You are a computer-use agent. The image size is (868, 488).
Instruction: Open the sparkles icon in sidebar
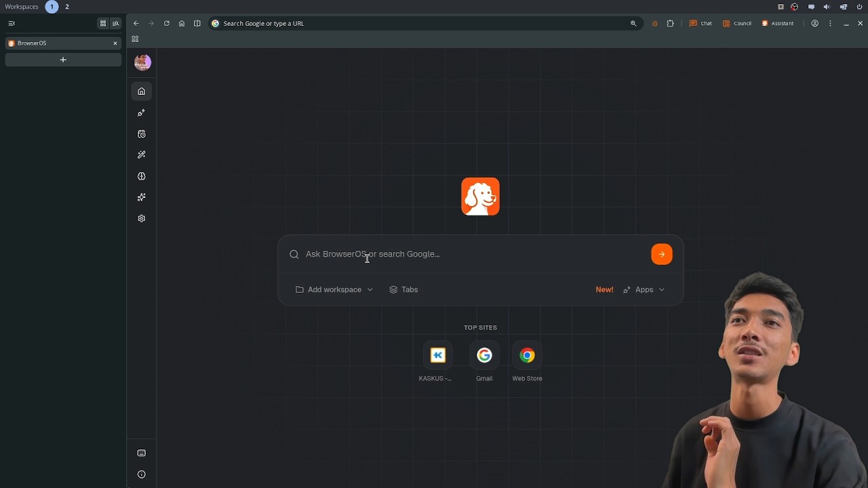[141, 197]
